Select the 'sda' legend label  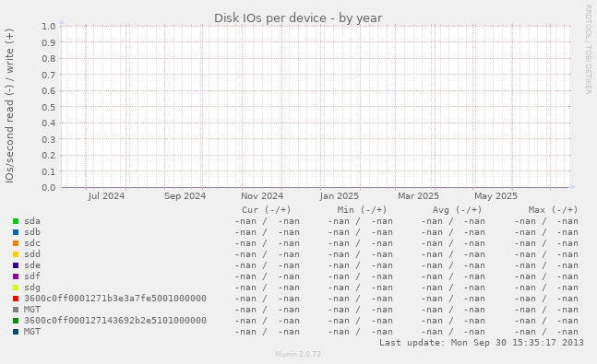(x=32, y=221)
